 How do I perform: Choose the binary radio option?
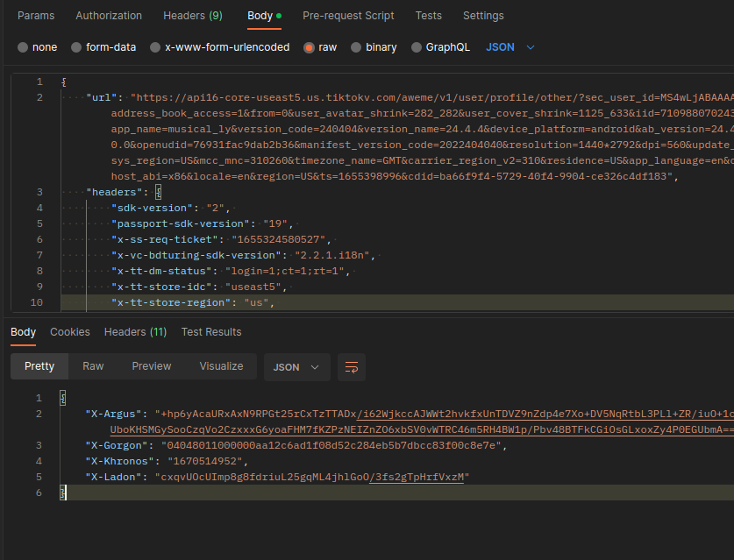[x=356, y=47]
